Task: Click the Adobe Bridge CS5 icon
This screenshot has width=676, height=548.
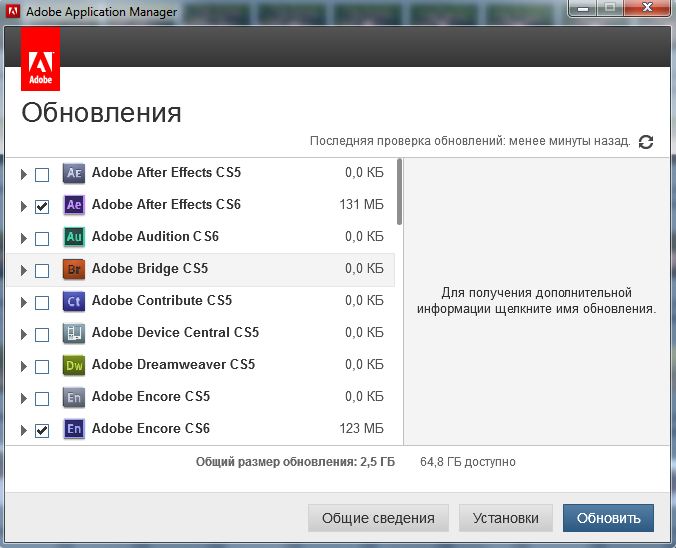Action: [x=74, y=269]
